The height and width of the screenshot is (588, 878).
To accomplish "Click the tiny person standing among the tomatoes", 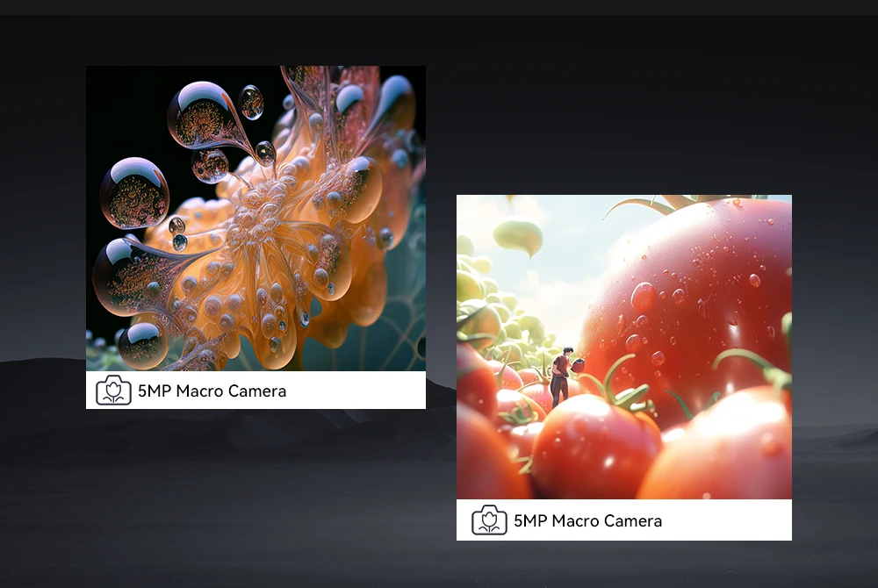I will pyautogui.click(x=559, y=376).
